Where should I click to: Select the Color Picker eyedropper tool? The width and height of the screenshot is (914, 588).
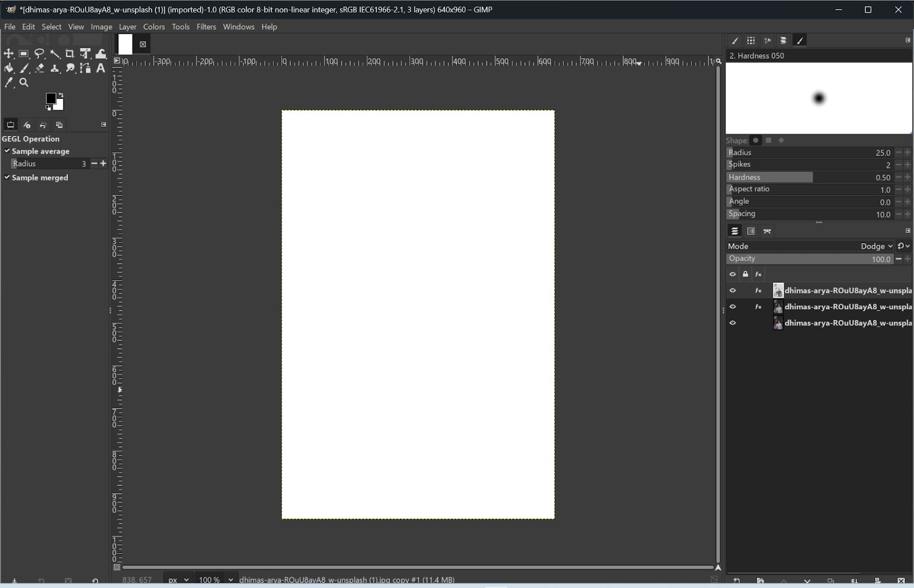pos(9,82)
